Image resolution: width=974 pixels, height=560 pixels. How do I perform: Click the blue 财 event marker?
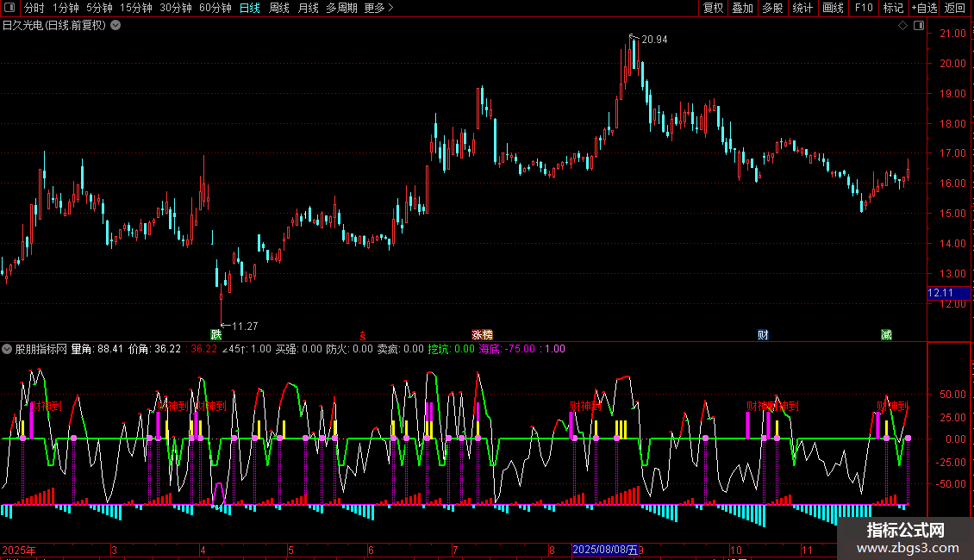pos(763,334)
